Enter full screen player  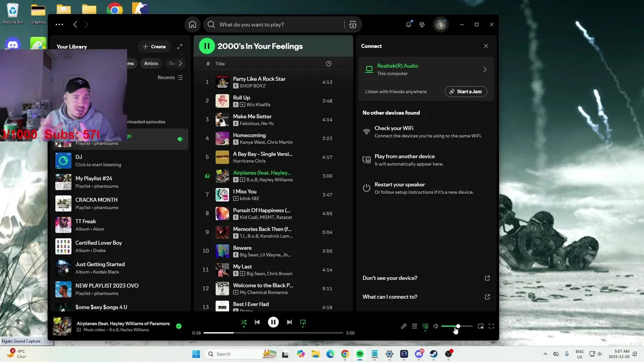[x=492, y=326]
